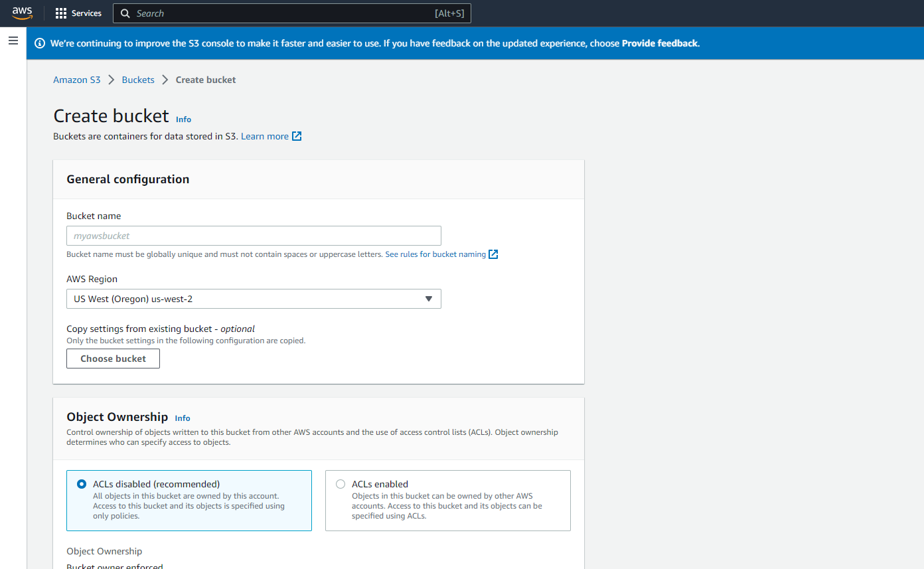This screenshot has height=569, width=924.
Task: Open the Services grid menu
Action: (x=61, y=13)
